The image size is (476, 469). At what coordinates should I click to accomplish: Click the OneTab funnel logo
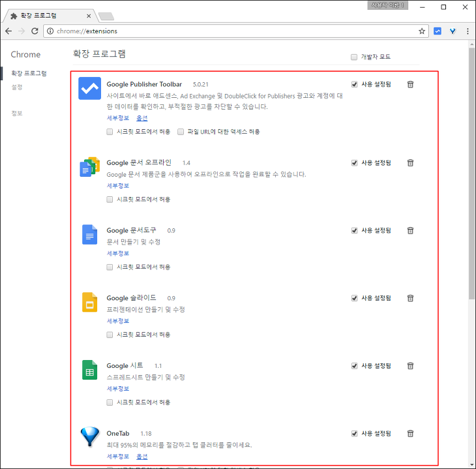pyautogui.click(x=89, y=437)
